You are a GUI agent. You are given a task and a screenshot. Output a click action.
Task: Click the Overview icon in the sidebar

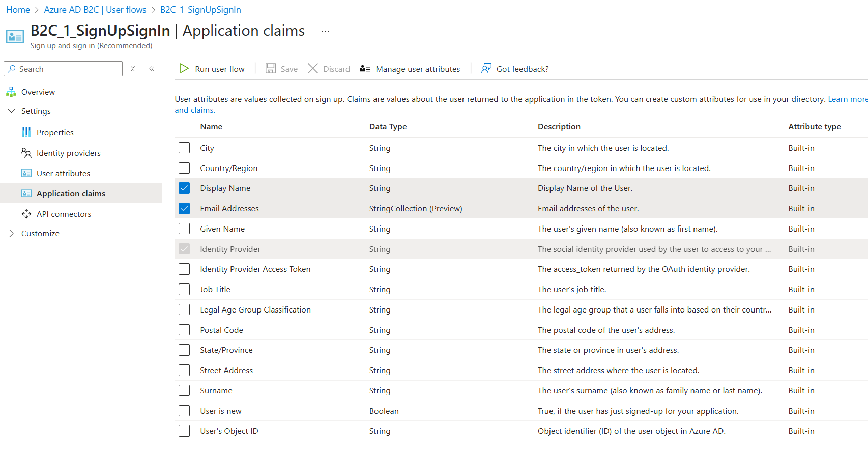coord(11,92)
